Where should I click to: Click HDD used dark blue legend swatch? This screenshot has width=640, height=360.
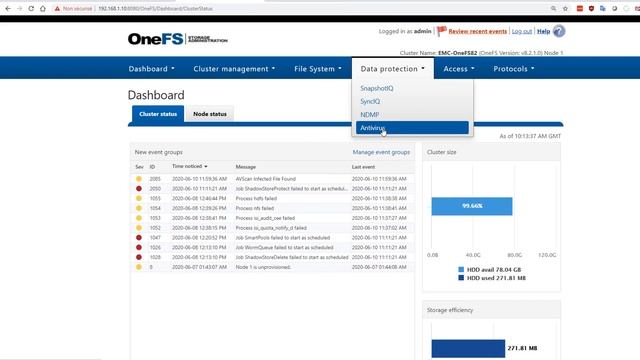[x=461, y=278]
